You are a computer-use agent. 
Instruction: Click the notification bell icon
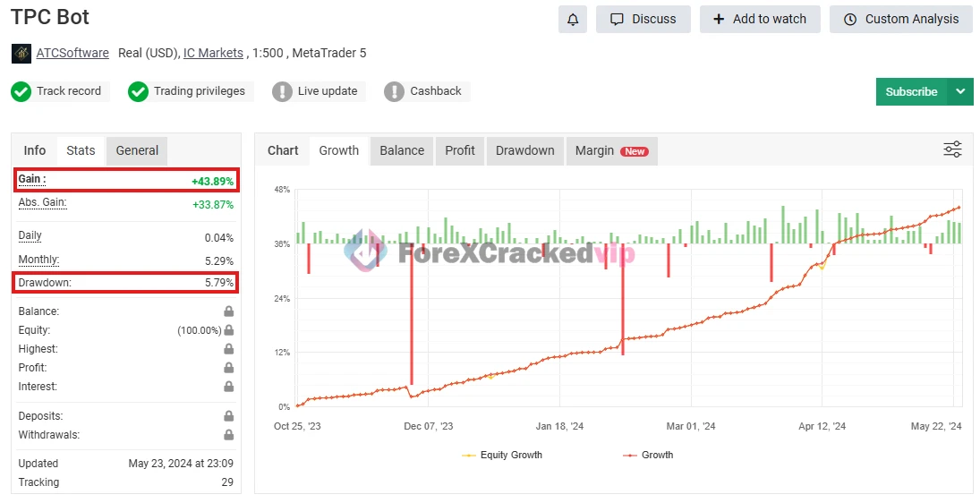[x=573, y=20]
